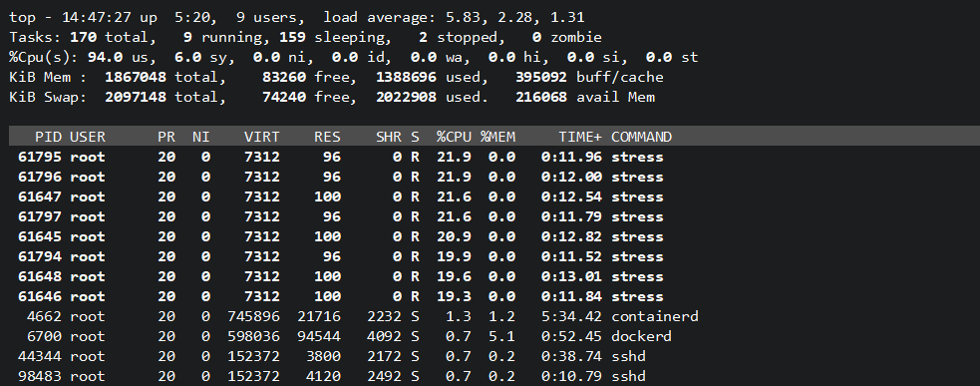Click the 159 sleeping tasks count
This screenshot has width=980, height=386.
tap(293, 38)
